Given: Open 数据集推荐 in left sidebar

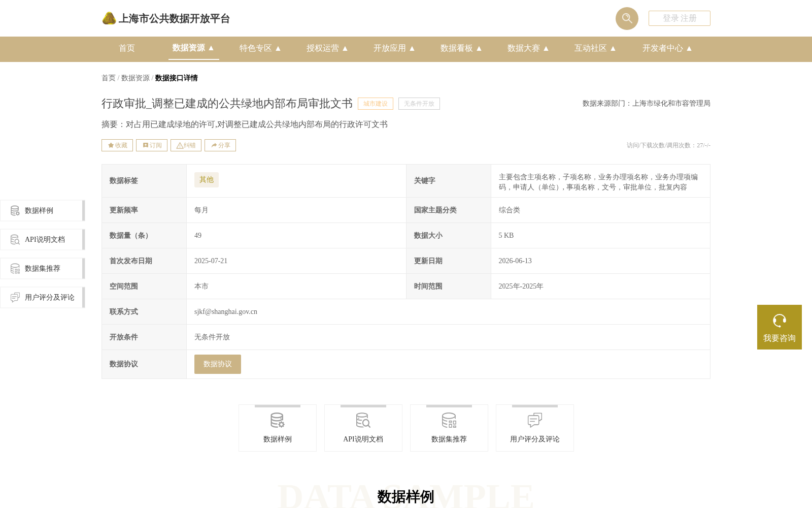Looking at the screenshot, I should click(42, 268).
